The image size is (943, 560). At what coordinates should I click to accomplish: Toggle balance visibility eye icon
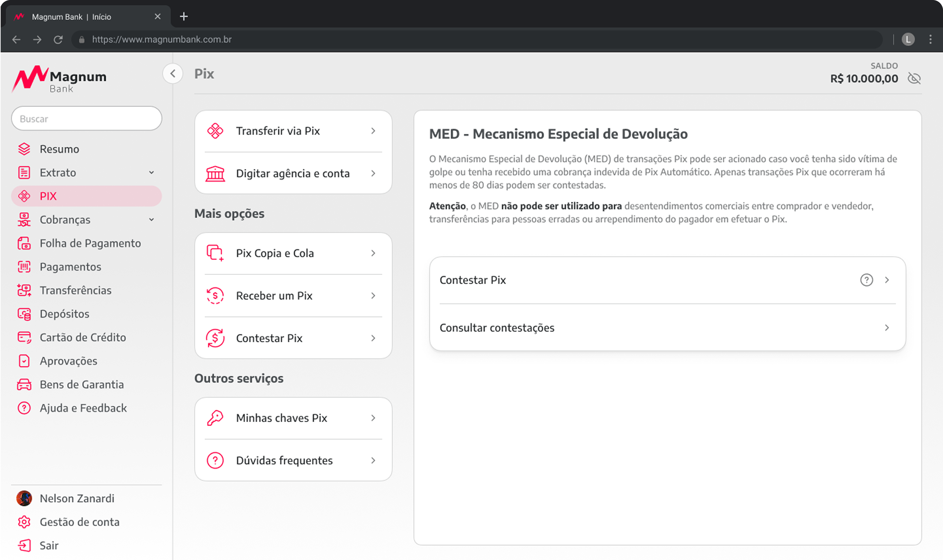point(914,78)
